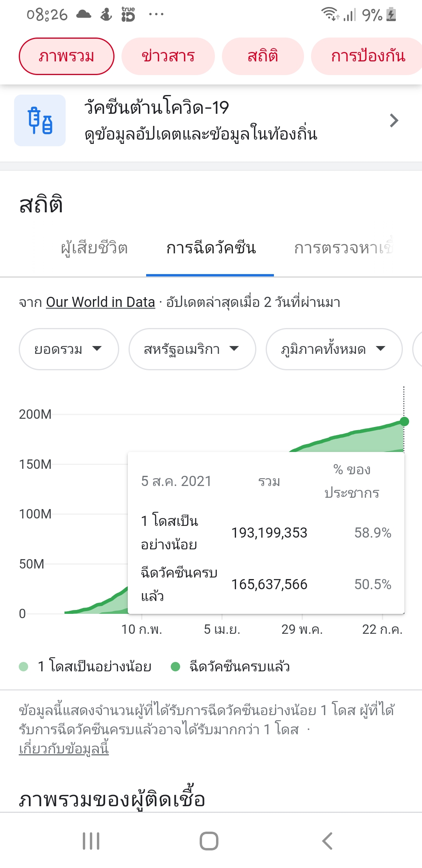The width and height of the screenshot is (422, 868).
Task: Expand the 'ยอดรวม' dropdown
Action: coord(68,349)
